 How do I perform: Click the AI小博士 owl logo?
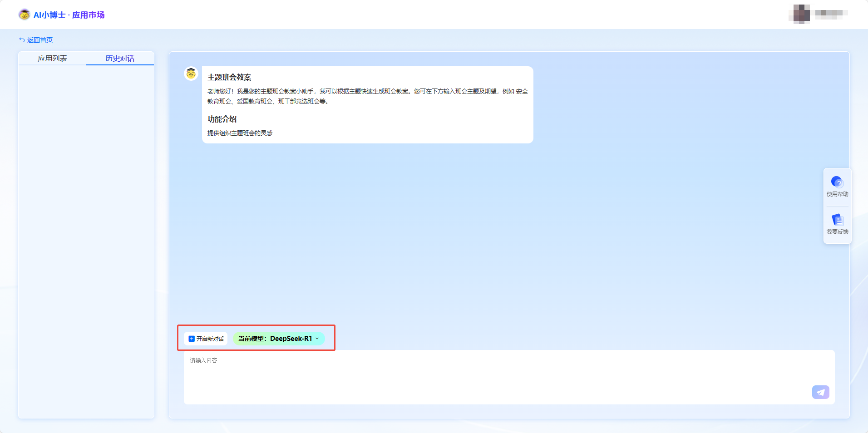pyautogui.click(x=24, y=15)
